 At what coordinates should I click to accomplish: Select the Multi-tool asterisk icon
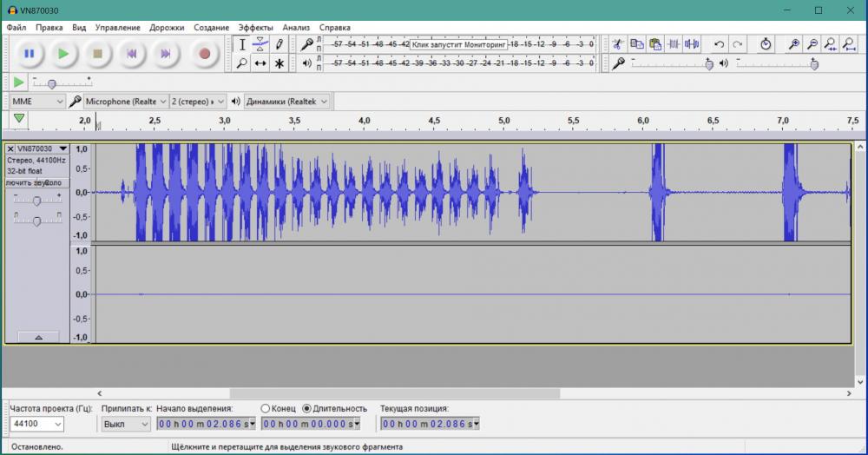click(279, 63)
